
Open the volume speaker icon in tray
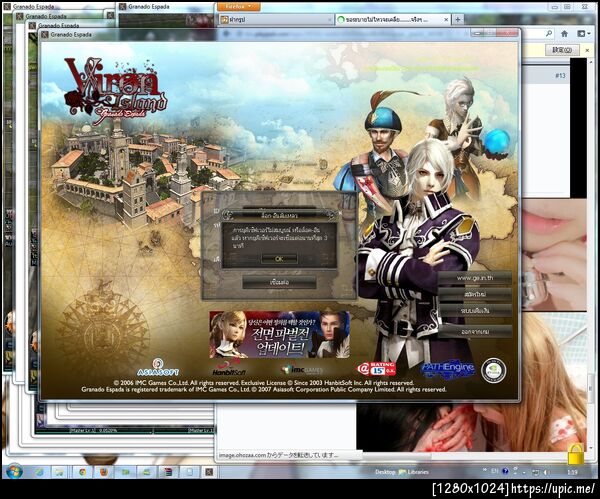(x=547, y=473)
